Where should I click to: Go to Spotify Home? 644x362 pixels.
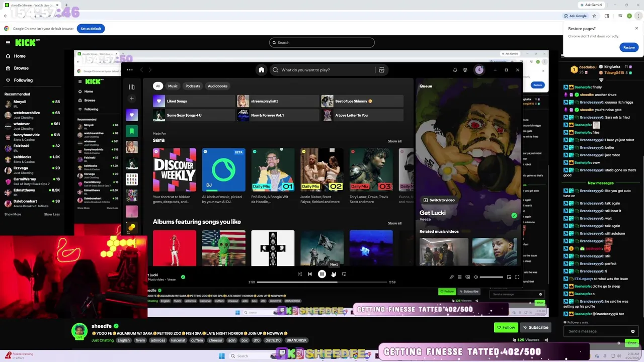click(x=261, y=70)
